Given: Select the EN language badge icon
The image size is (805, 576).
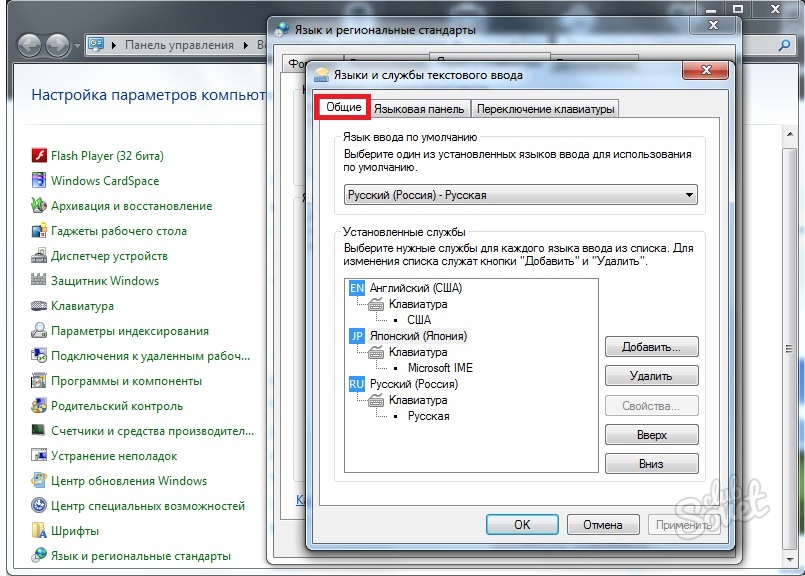Looking at the screenshot, I should point(357,288).
